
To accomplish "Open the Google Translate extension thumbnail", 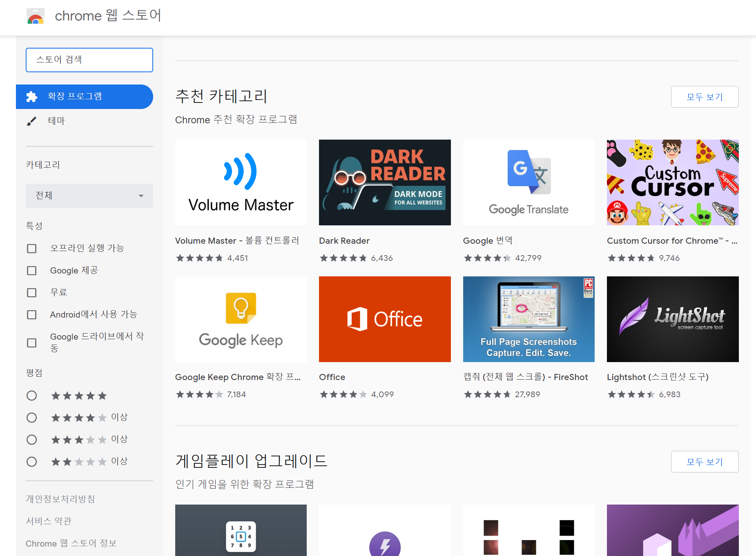I will tap(529, 182).
